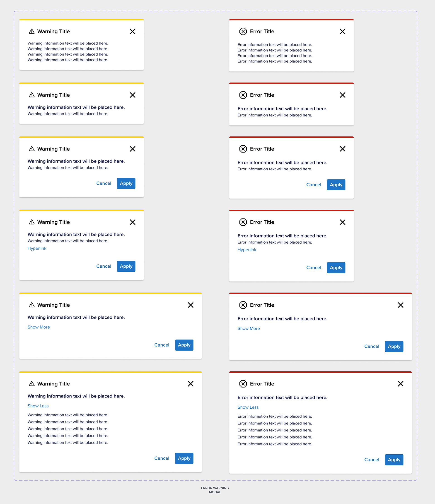
Task: Click Cancel in the Show More warning modal
Action: (x=162, y=345)
